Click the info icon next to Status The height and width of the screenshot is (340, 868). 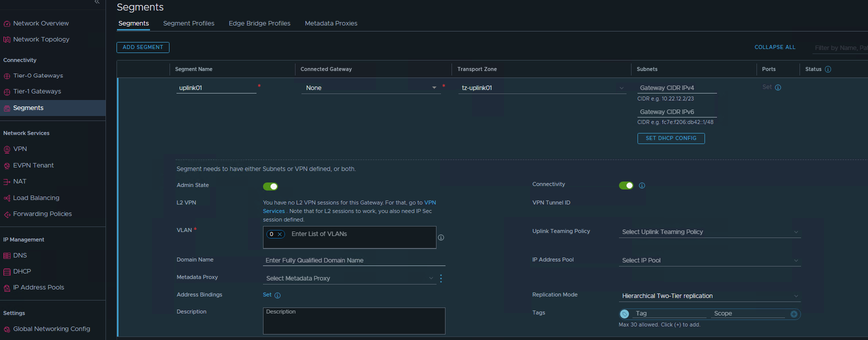tap(828, 69)
